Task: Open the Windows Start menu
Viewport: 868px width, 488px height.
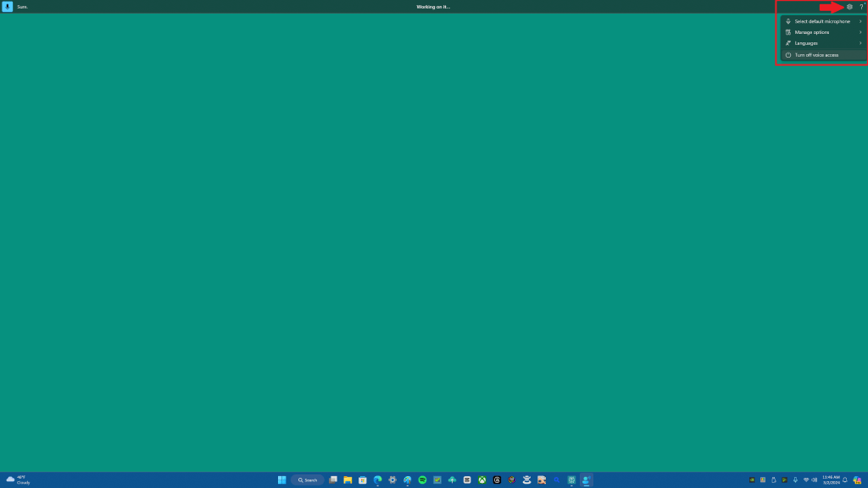Action: (281, 480)
